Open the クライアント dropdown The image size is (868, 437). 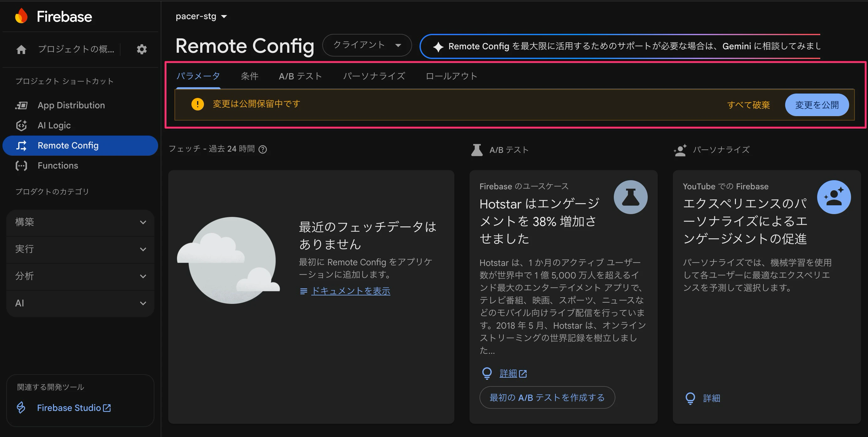coord(367,45)
